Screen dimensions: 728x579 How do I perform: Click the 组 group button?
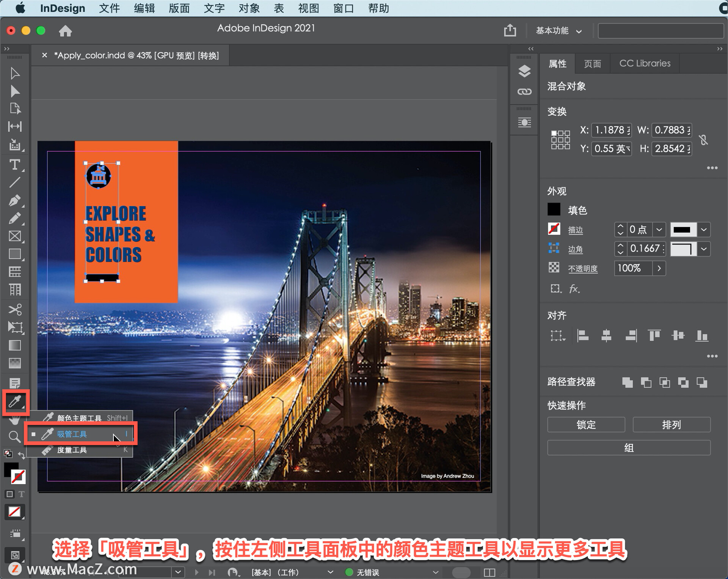click(x=628, y=448)
